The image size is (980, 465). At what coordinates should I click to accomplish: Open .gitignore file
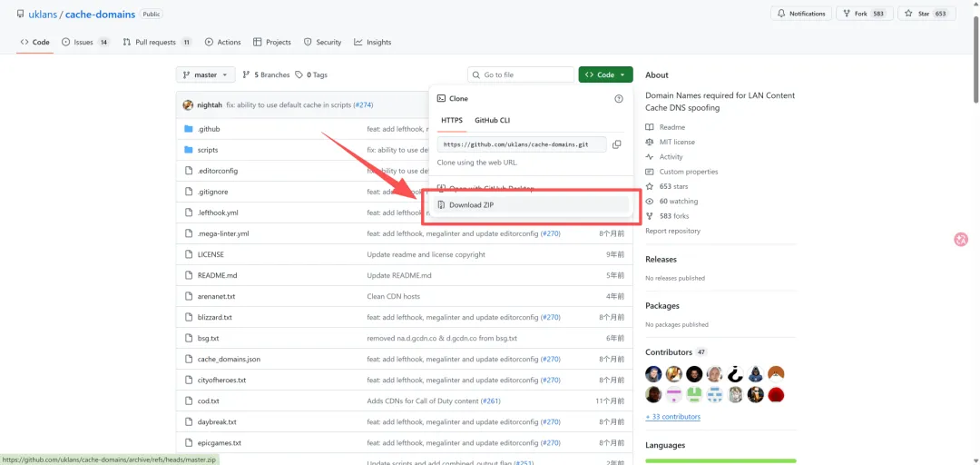[212, 192]
